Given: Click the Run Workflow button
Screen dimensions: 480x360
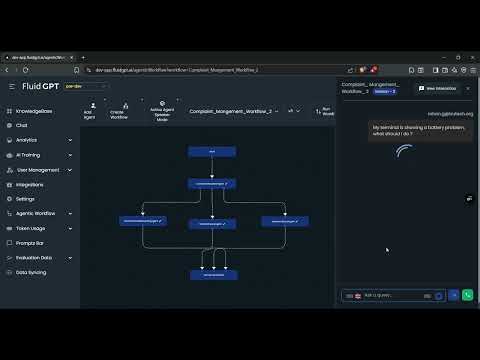Looking at the screenshot, I should point(325,111).
